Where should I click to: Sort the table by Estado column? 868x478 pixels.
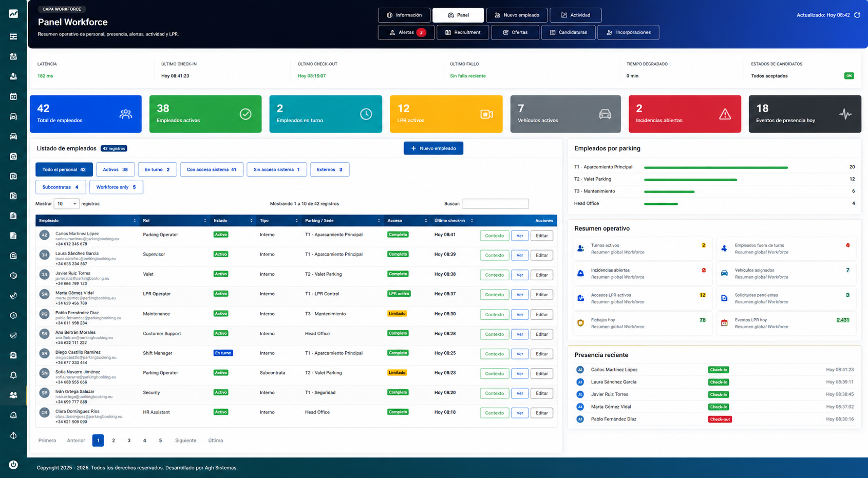(x=233, y=221)
